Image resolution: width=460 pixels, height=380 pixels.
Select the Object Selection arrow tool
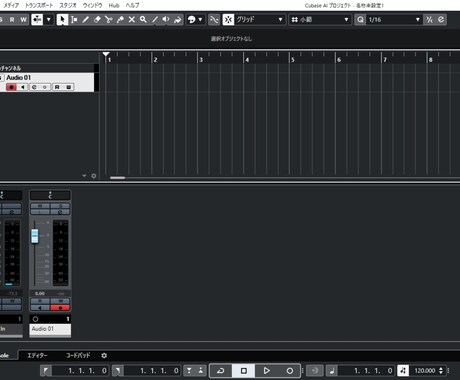[62, 20]
